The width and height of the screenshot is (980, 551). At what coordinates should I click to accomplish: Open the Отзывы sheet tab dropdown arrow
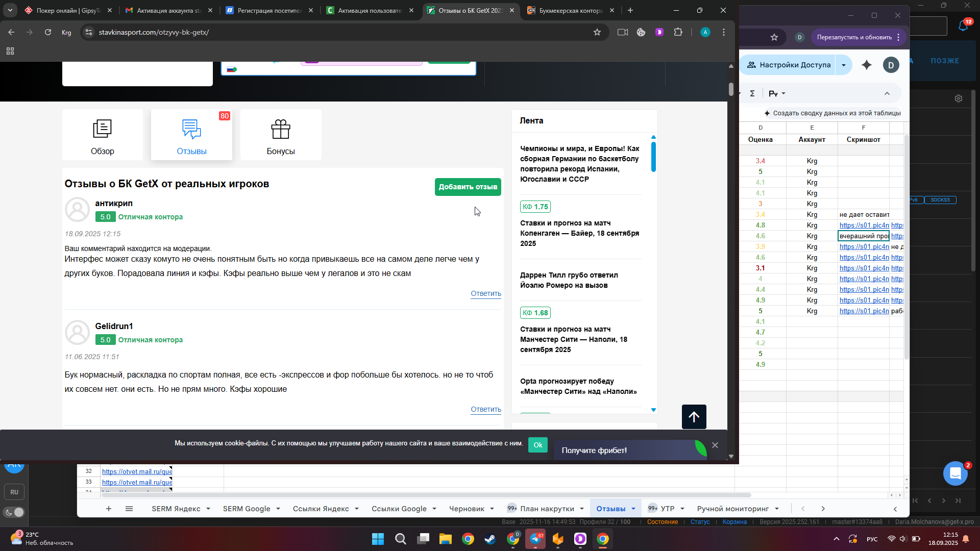(633, 509)
